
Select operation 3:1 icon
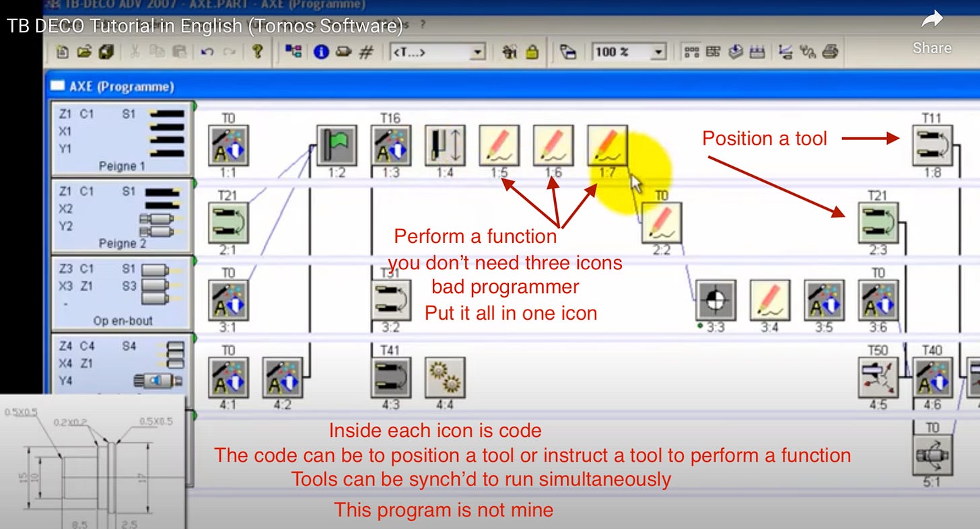point(228,300)
